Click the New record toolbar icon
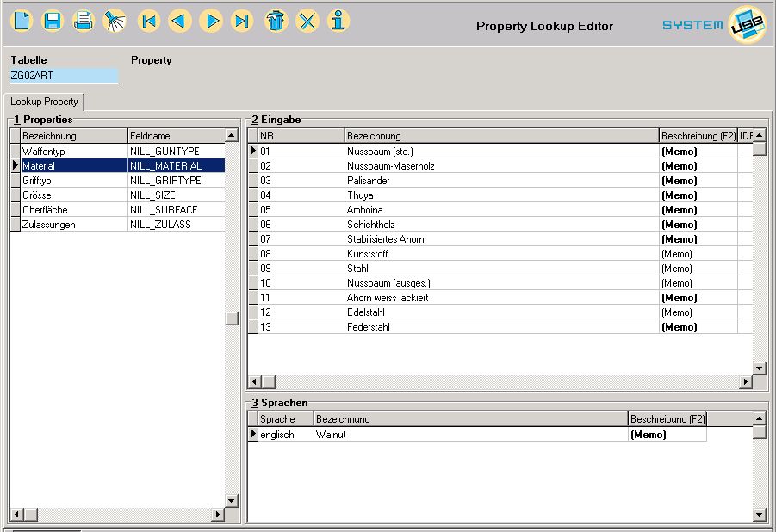 22,22
